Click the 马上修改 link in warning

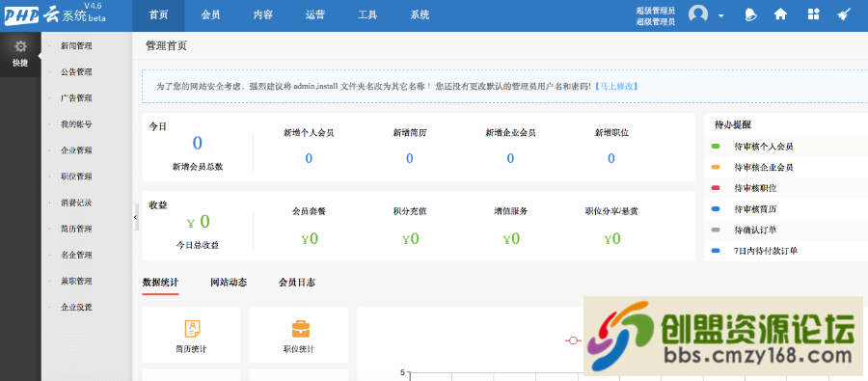[x=616, y=87]
